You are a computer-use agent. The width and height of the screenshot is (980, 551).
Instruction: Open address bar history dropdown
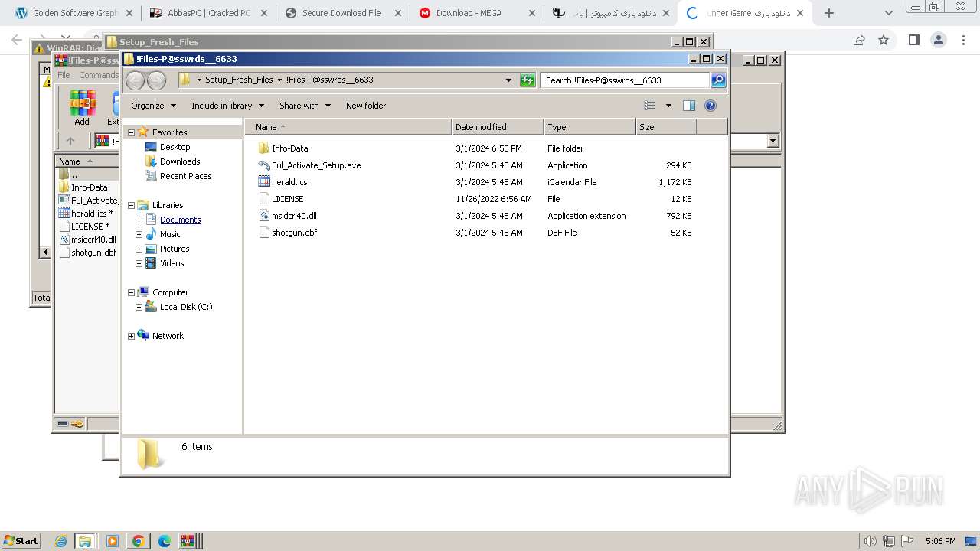pyautogui.click(x=508, y=80)
